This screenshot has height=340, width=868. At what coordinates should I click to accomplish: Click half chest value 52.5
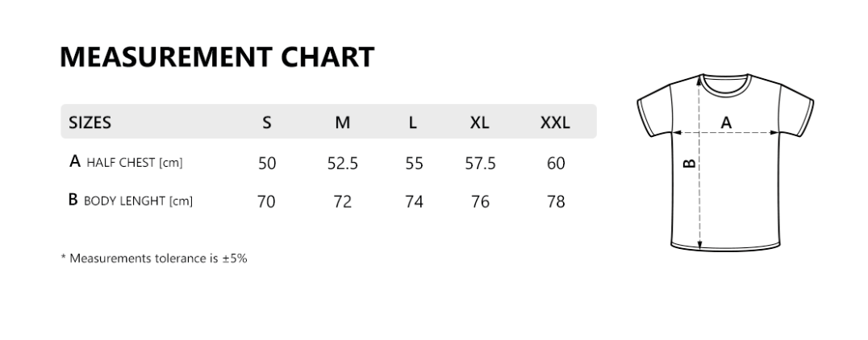[343, 164]
